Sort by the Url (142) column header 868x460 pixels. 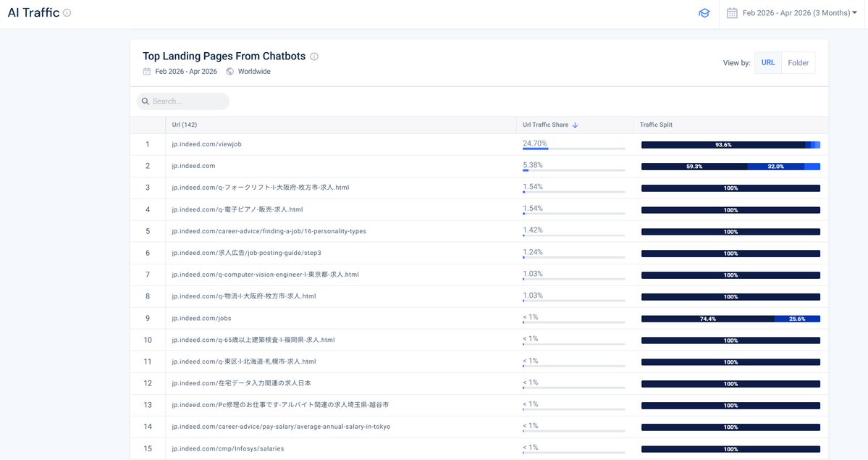tap(185, 125)
